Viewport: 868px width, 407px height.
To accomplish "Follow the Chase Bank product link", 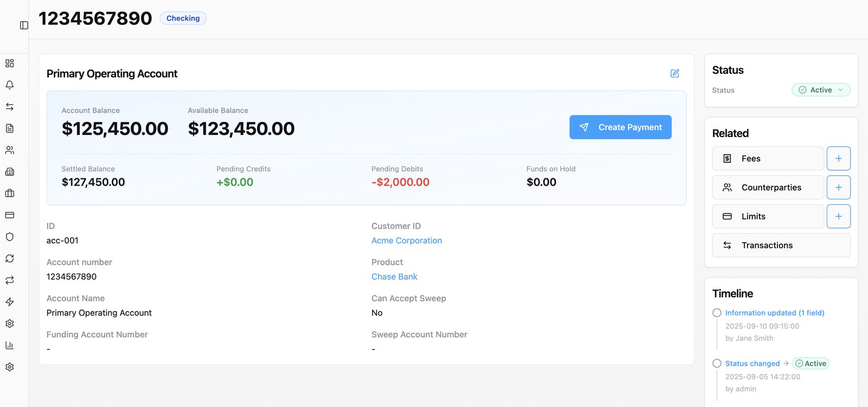I will tap(394, 276).
